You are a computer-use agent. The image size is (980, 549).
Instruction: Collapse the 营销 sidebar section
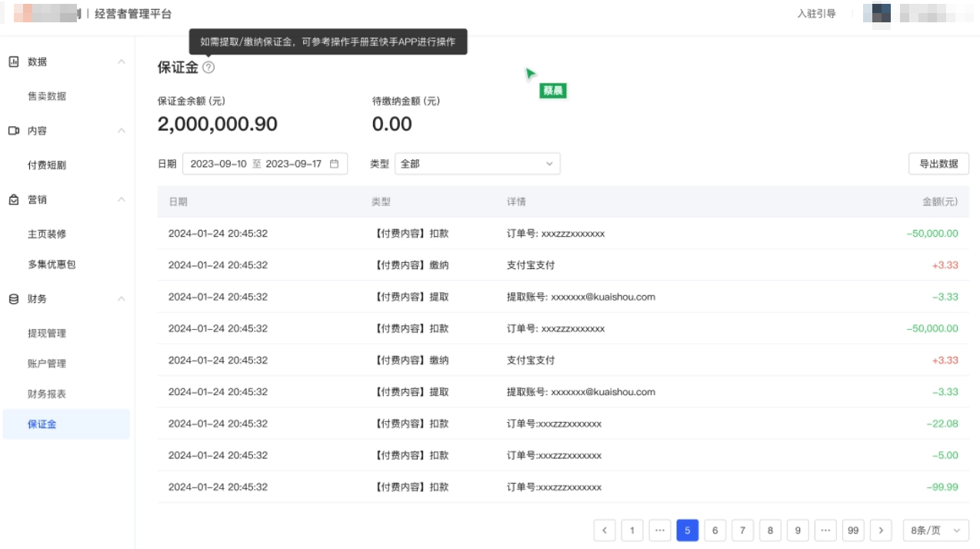point(121,200)
